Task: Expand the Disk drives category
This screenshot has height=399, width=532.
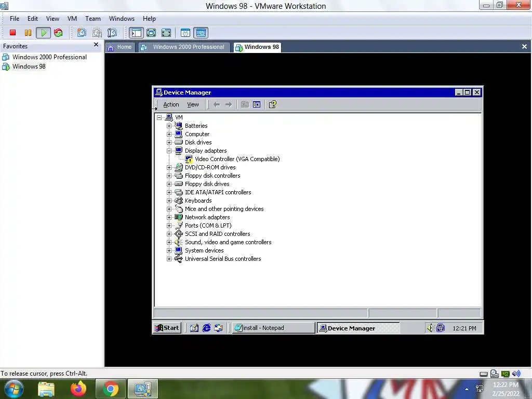Action: click(169, 142)
